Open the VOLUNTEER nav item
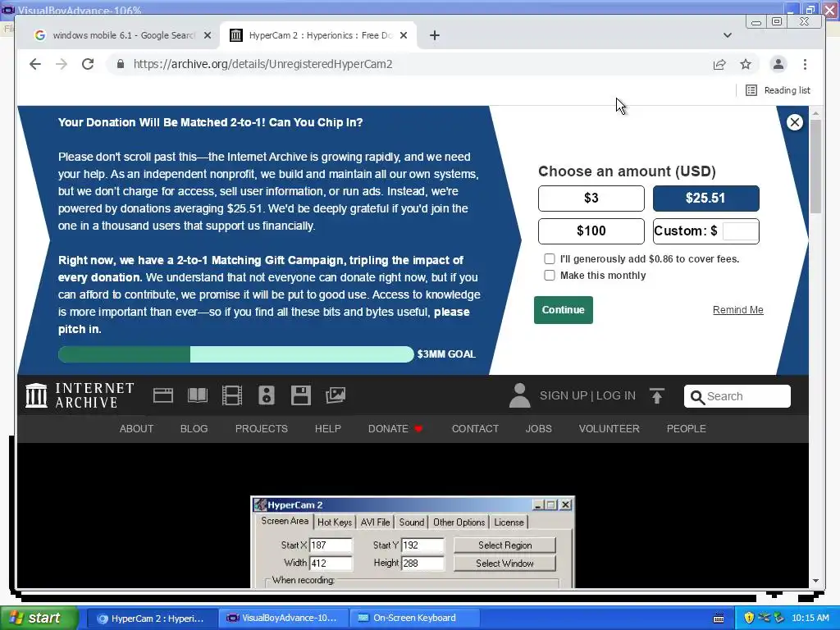The width and height of the screenshot is (840, 630). coord(609,428)
